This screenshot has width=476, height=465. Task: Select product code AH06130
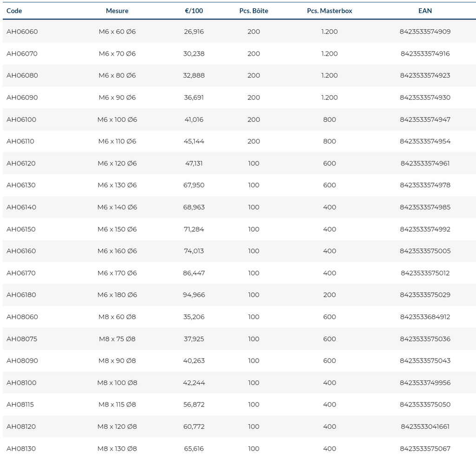click(21, 185)
